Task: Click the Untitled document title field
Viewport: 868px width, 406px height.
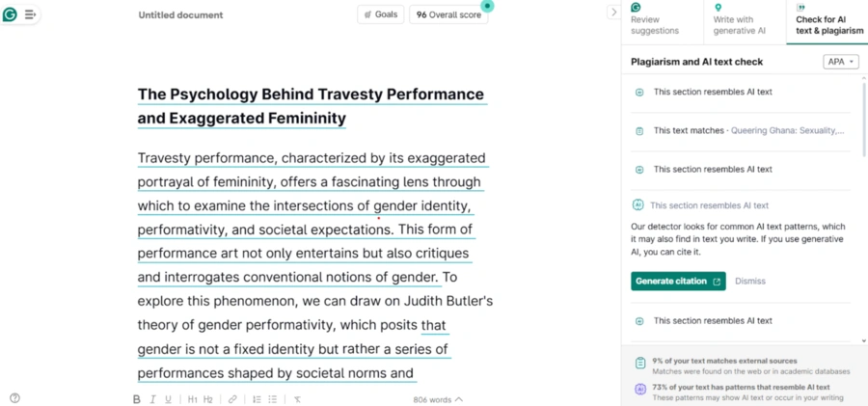Action: point(180,15)
